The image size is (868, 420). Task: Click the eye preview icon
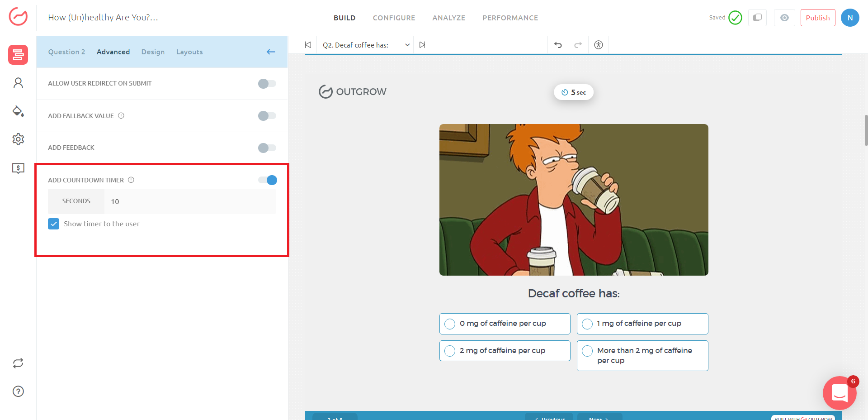(x=784, y=18)
